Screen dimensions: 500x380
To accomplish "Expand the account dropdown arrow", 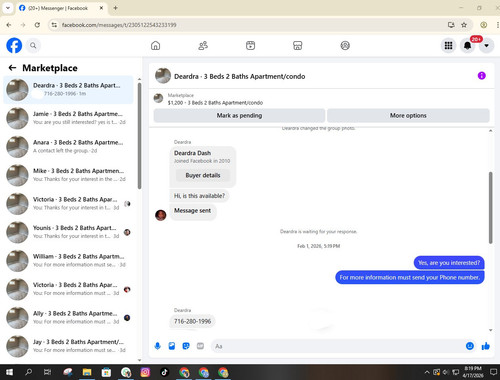I will 487,45.
